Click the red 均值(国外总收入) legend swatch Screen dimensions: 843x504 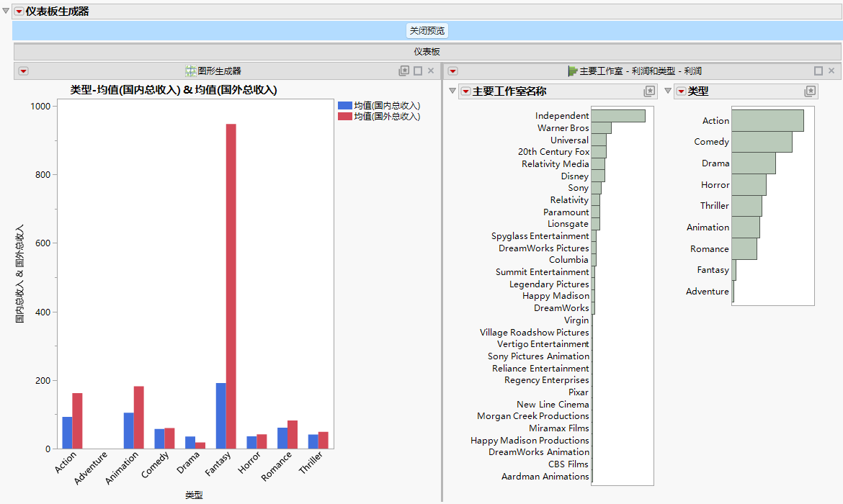tap(344, 116)
